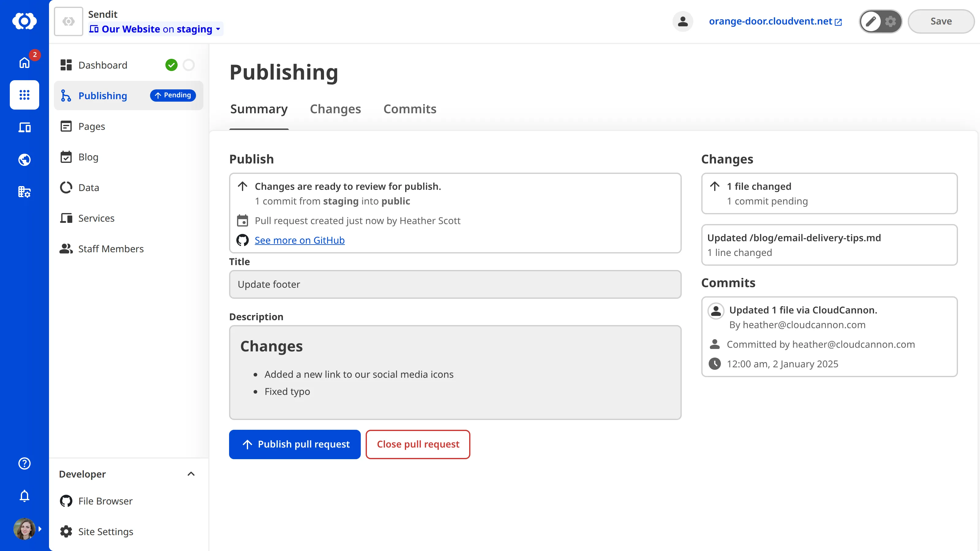
Task: Click the Sendit site logo placeholder
Action: click(x=69, y=21)
